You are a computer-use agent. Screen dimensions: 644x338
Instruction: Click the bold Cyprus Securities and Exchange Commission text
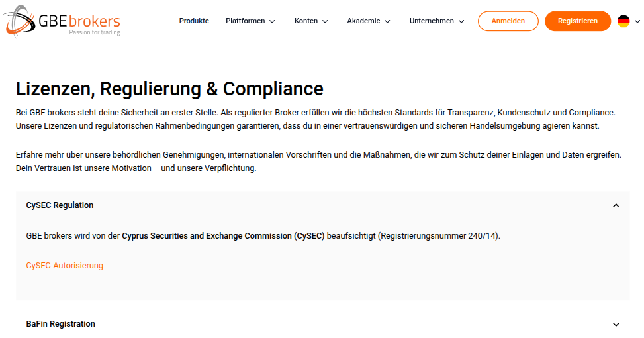point(223,236)
